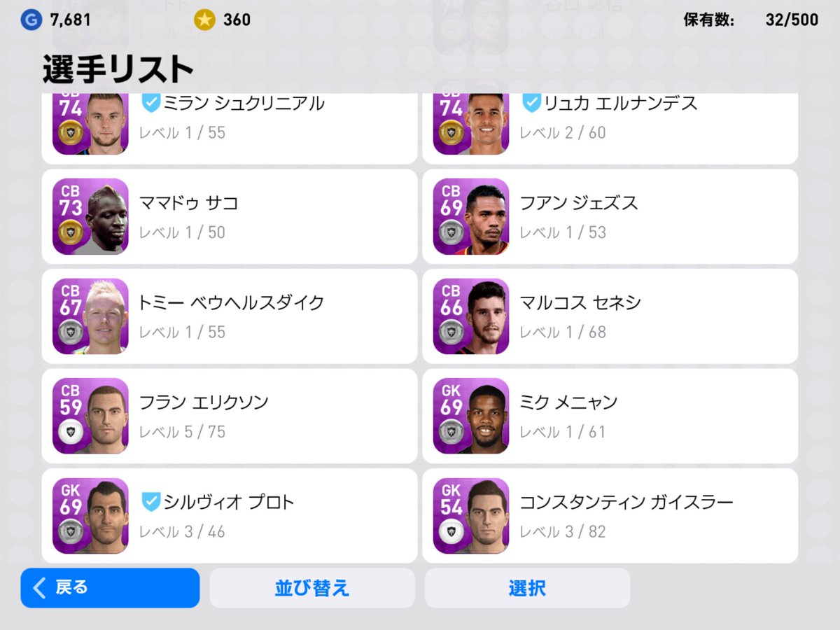Tap the 保有数 32/500 counter
This screenshot has height=630, width=840.
750,20
